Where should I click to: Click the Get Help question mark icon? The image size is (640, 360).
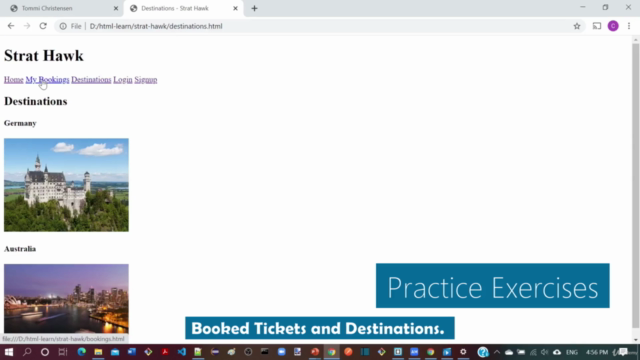click(483, 352)
